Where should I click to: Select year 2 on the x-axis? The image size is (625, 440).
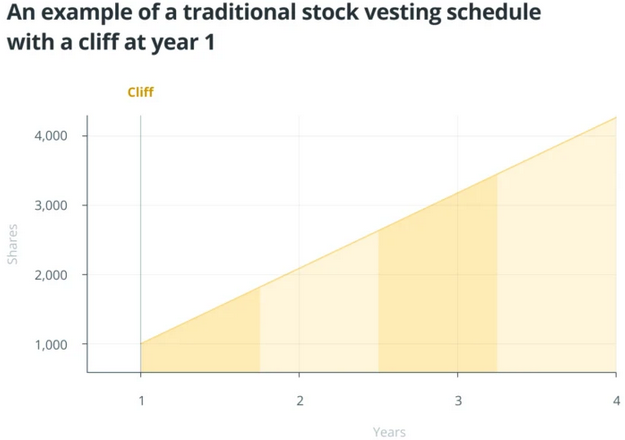tap(299, 400)
